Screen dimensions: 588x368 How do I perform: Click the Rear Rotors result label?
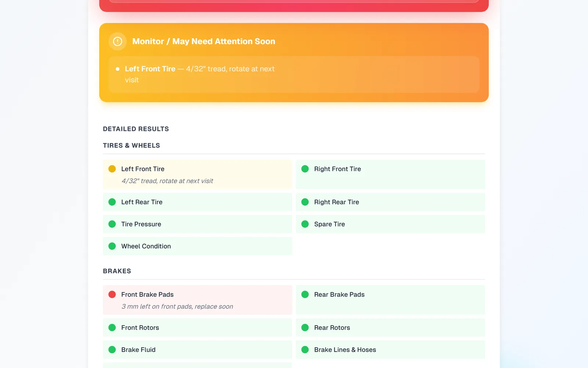point(332,328)
